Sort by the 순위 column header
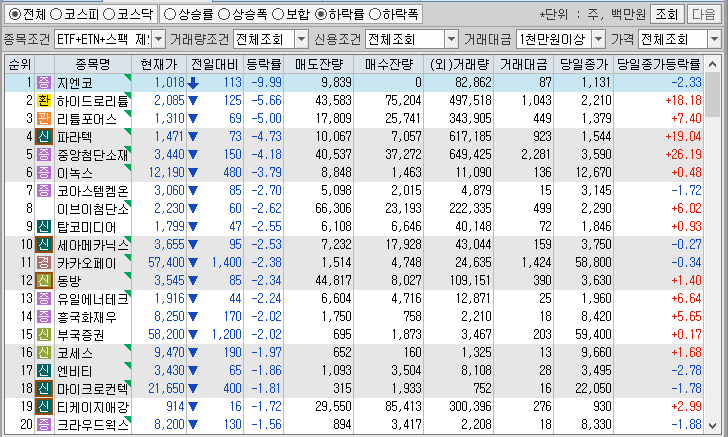 point(20,65)
